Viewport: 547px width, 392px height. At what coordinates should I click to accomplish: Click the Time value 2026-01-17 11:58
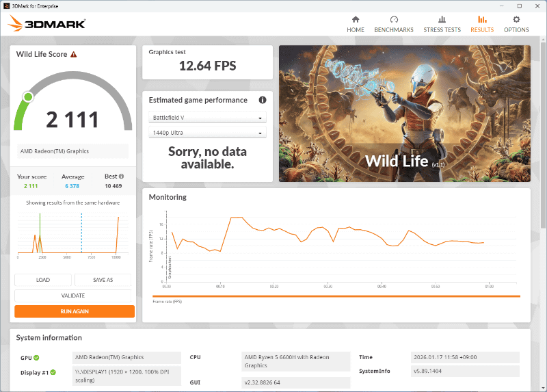(465, 357)
